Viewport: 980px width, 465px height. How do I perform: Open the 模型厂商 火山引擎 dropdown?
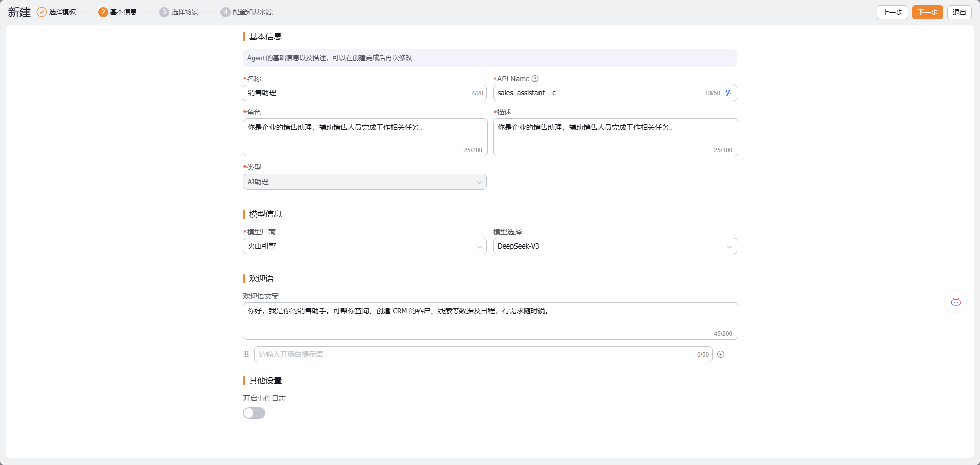364,246
